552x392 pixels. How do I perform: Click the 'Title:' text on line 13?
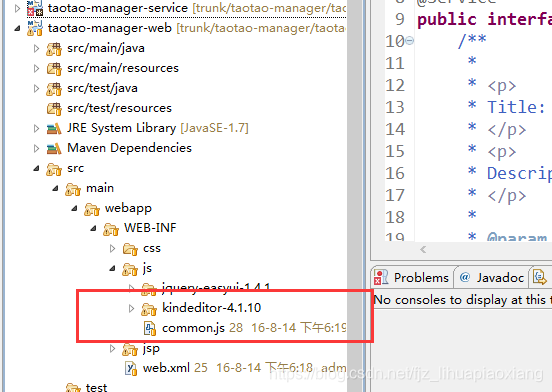pos(516,107)
